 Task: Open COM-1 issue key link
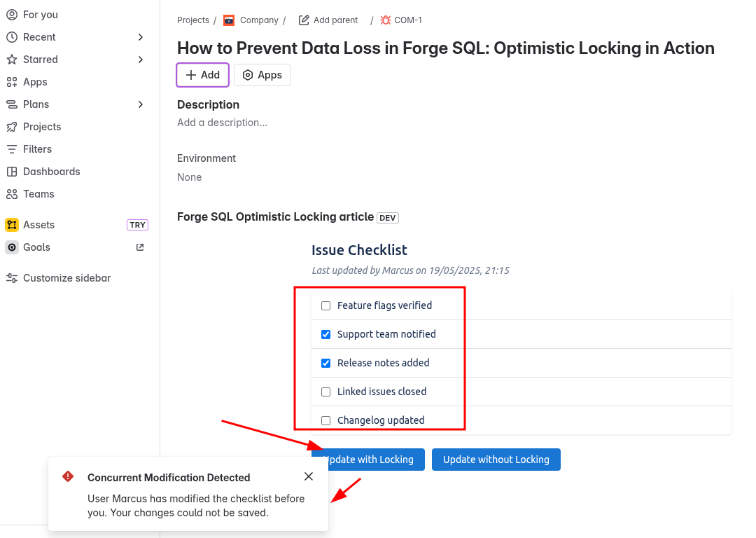pos(408,20)
